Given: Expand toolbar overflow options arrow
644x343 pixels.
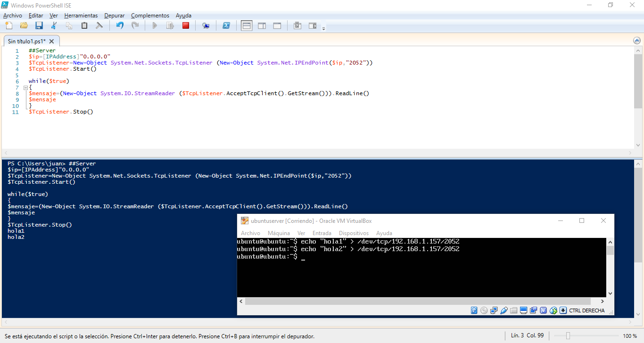Looking at the screenshot, I should (x=323, y=28).
